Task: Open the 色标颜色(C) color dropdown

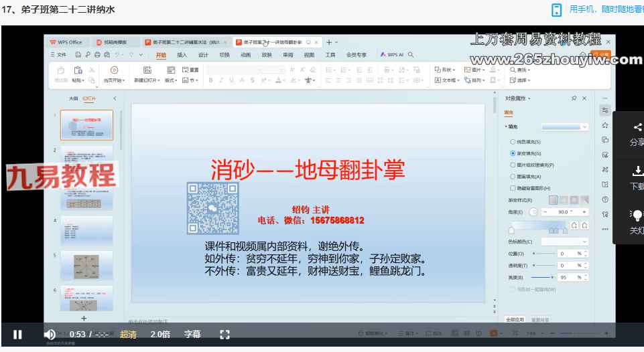Action: 565,242
